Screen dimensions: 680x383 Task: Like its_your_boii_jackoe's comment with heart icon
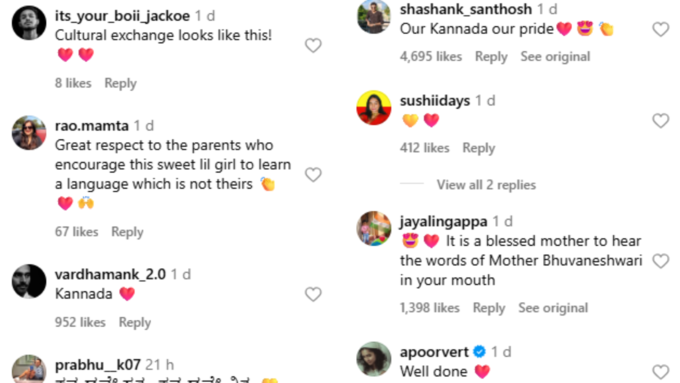[313, 45]
